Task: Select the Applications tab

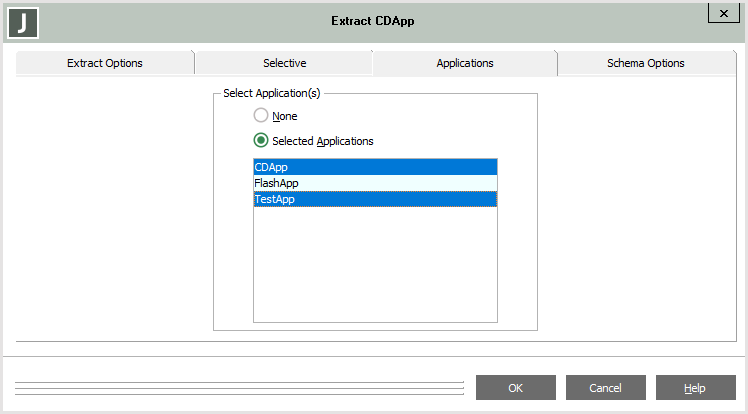Action: point(464,63)
